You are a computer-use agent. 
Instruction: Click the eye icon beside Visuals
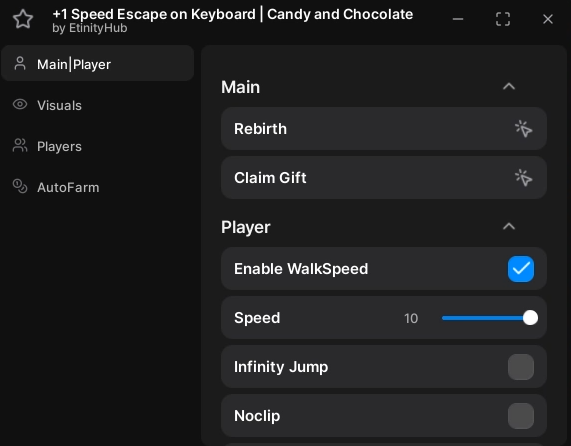(20, 104)
